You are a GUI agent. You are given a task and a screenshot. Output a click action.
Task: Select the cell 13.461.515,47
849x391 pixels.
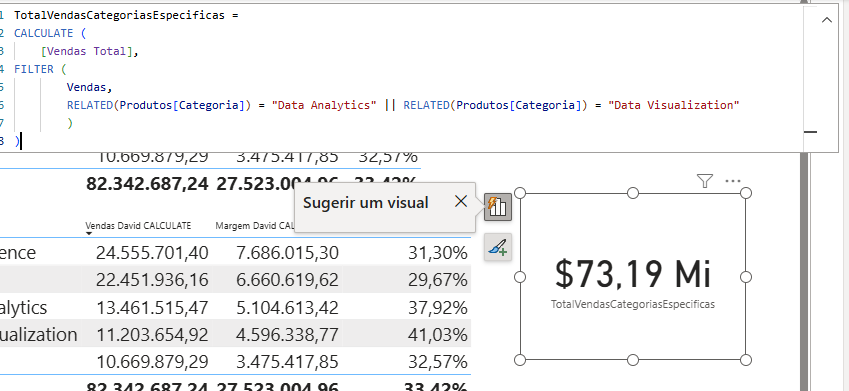[152, 308]
